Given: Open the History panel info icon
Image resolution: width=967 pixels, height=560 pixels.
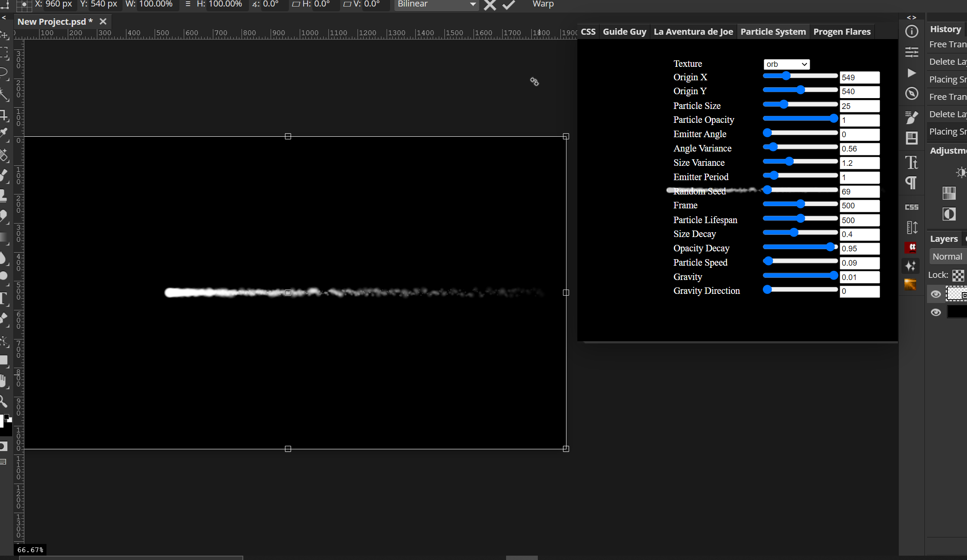Looking at the screenshot, I should point(912,31).
